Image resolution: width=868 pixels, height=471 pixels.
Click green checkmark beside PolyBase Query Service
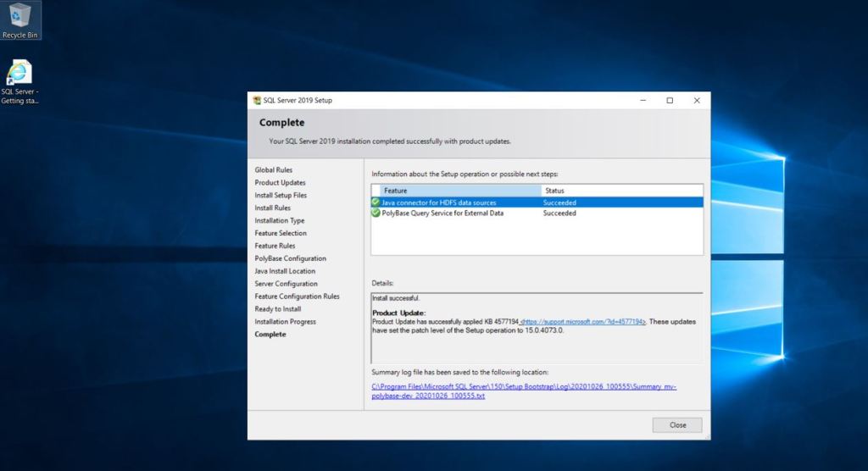click(x=376, y=213)
